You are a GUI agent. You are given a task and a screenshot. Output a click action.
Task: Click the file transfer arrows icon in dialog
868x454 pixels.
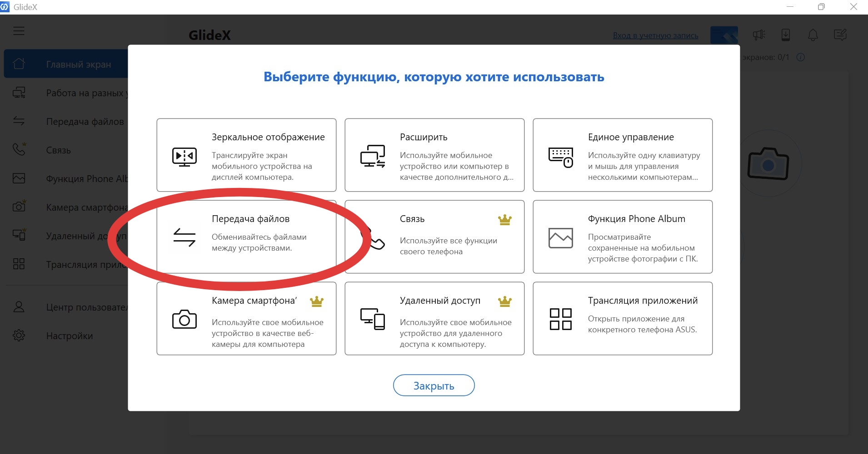185,237
